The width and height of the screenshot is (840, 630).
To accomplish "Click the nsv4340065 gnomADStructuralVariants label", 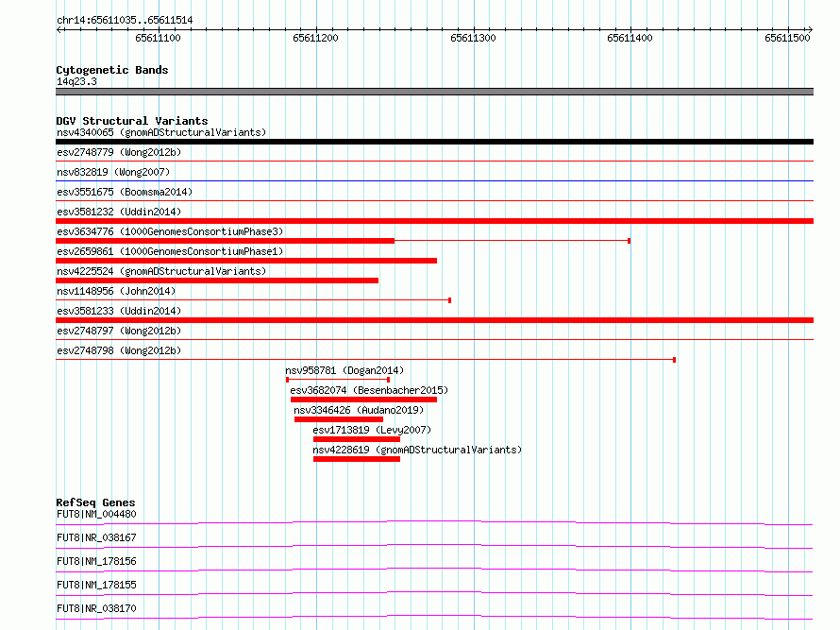I will [161, 132].
